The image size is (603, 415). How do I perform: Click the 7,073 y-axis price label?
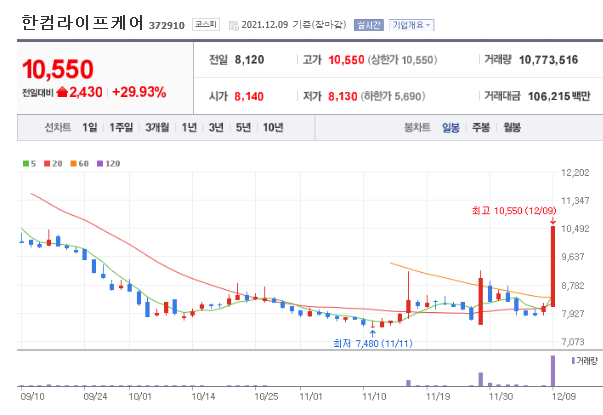pyautogui.click(x=573, y=342)
